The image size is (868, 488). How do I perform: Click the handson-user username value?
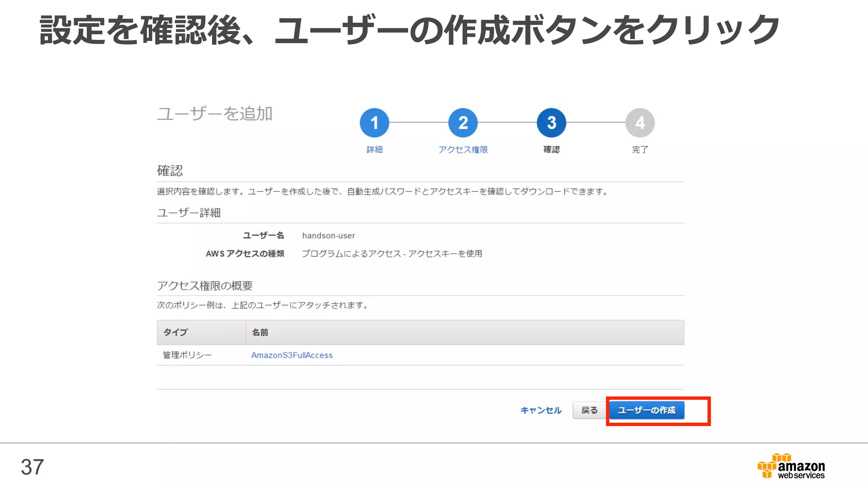328,236
